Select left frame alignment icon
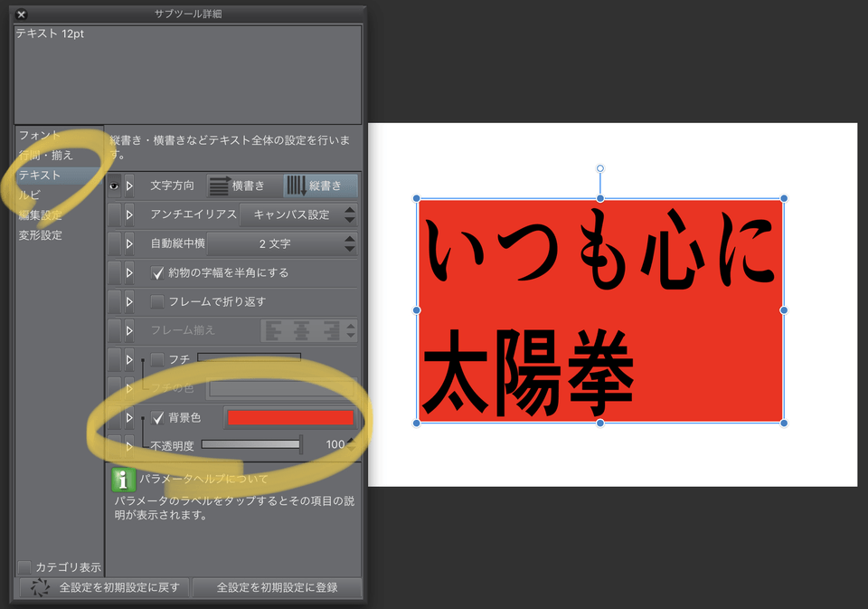The image size is (868, 609). tap(273, 331)
